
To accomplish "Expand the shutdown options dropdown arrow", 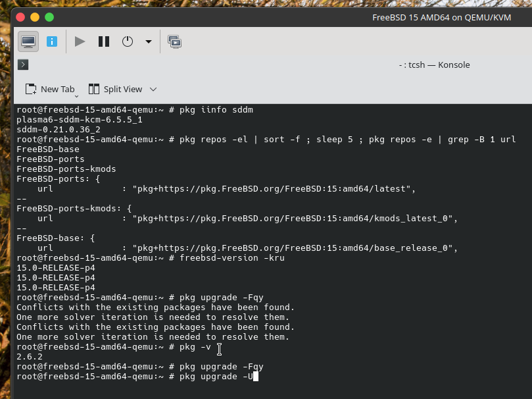I will pos(149,41).
